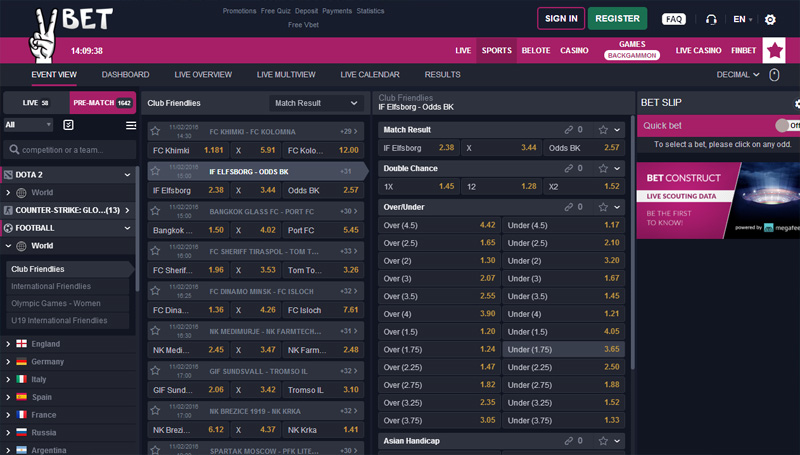This screenshot has height=455, width=800.
Task: Open the BACKGAMMON games badge
Action: 632,55
